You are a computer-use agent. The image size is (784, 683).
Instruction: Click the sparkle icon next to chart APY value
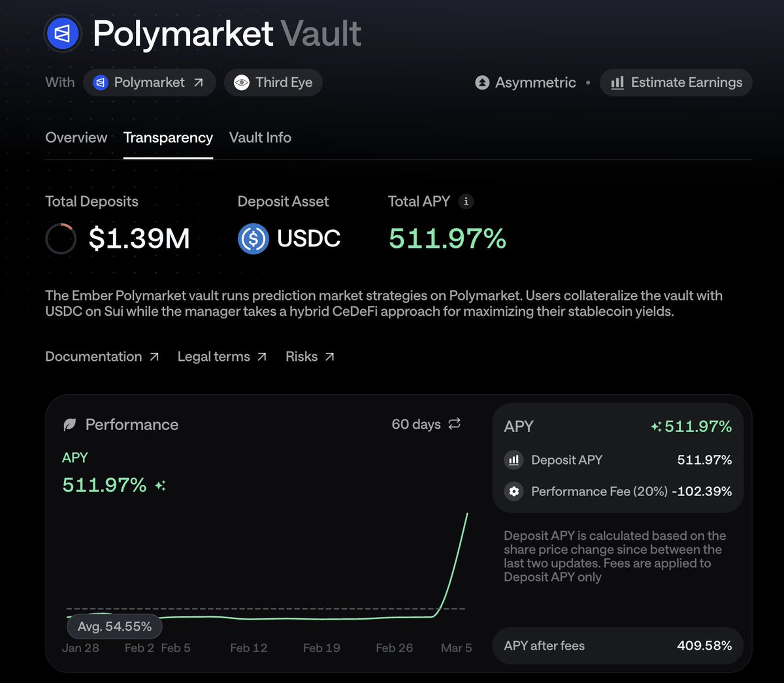[160, 486]
